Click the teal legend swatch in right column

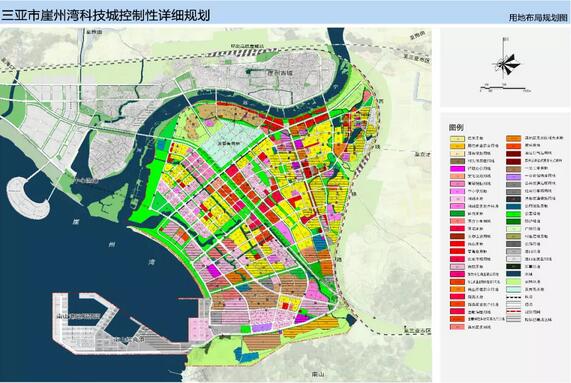pos(513,206)
